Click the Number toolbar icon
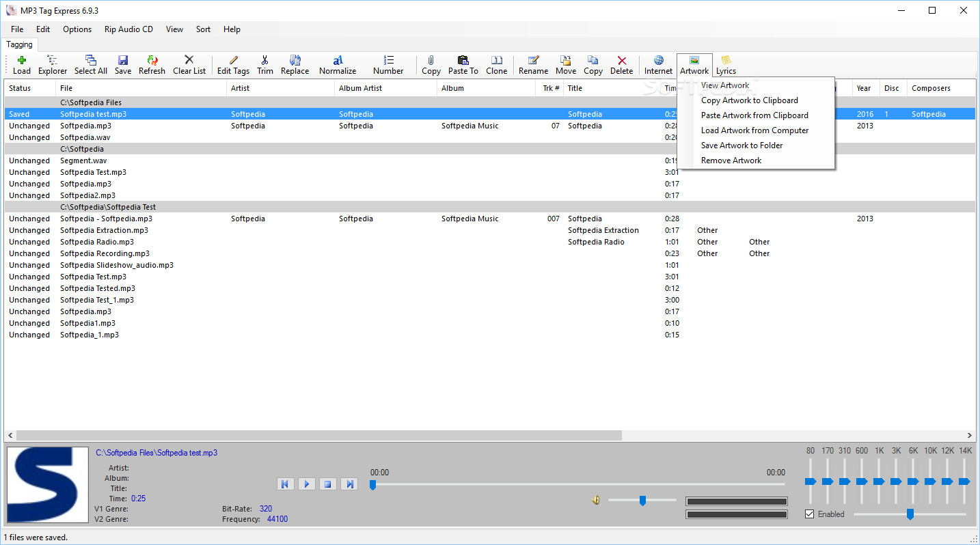Screen dimensions: 980x545 [x=388, y=65]
